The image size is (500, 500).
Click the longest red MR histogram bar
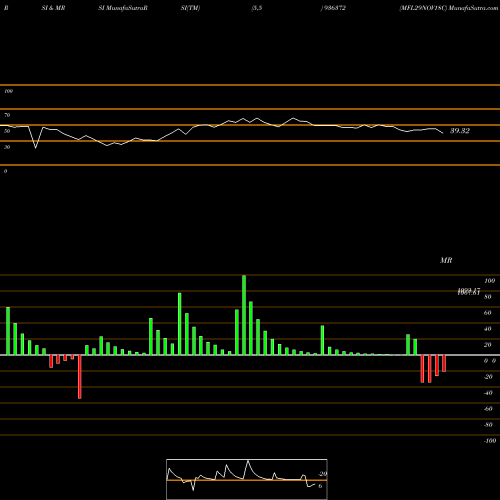pos(80,377)
